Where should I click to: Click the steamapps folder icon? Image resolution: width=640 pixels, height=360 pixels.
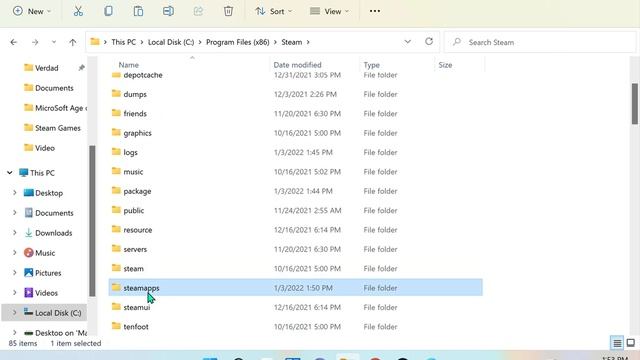[x=116, y=287]
